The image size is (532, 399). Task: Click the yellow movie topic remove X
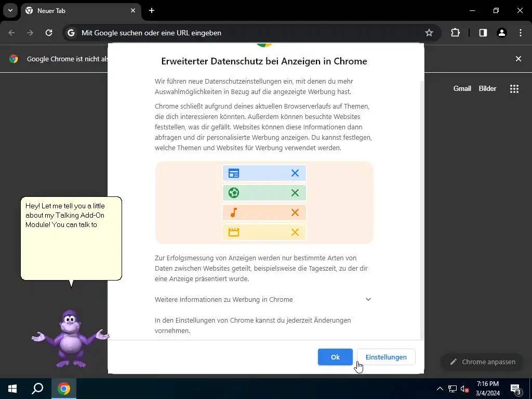click(x=295, y=232)
